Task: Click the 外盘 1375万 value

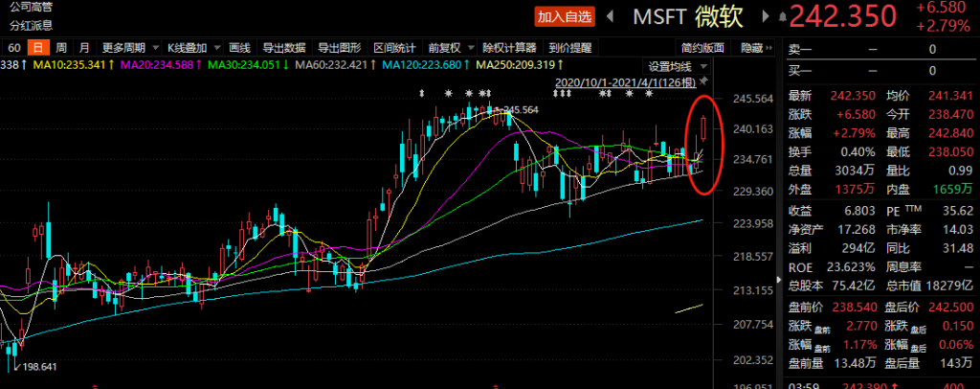Action: tap(854, 188)
